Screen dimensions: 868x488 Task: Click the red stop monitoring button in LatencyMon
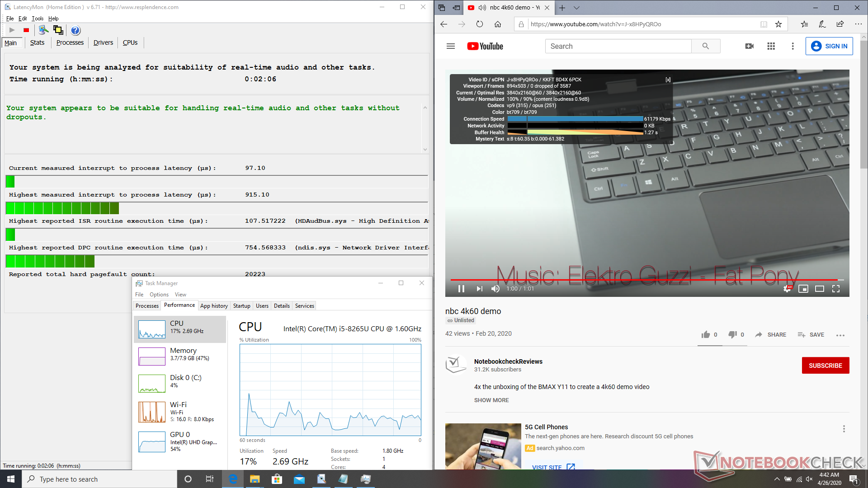(26, 30)
